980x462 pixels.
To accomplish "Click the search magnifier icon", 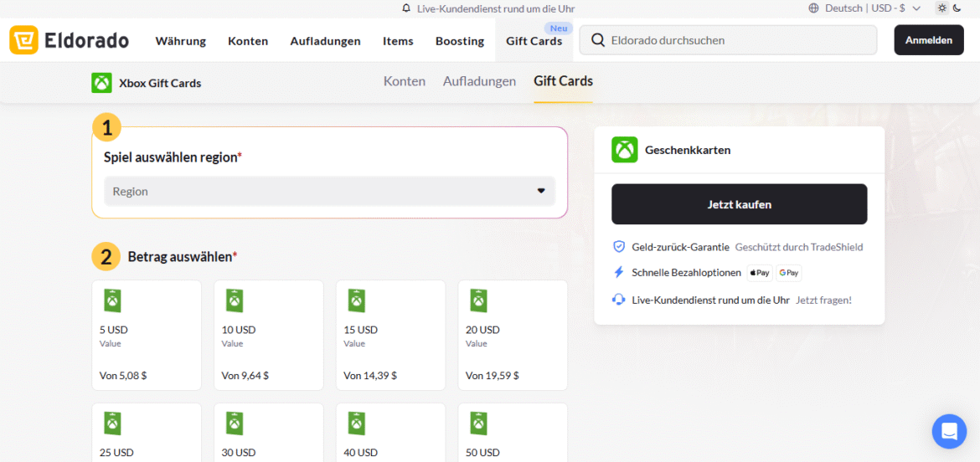I will pyautogui.click(x=597, y=40).
